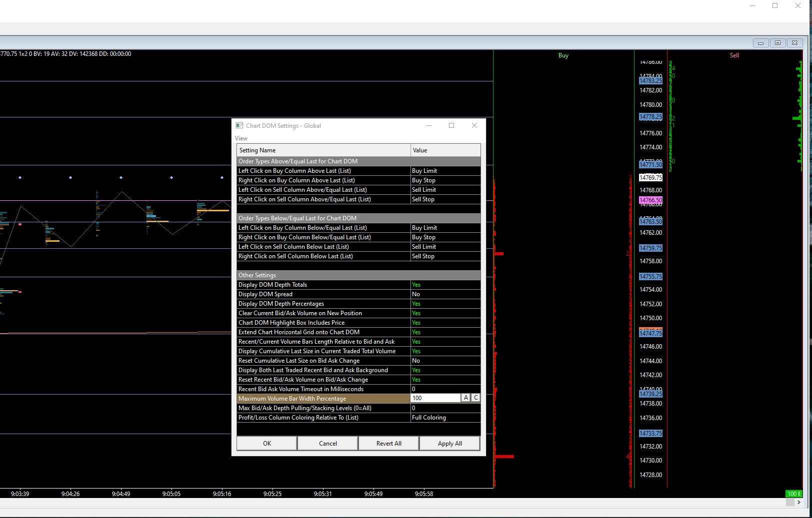
Task: Select the 'Order Types Above/Equal Last for Chart DOM' header row
Action: (x=358, y=161)
